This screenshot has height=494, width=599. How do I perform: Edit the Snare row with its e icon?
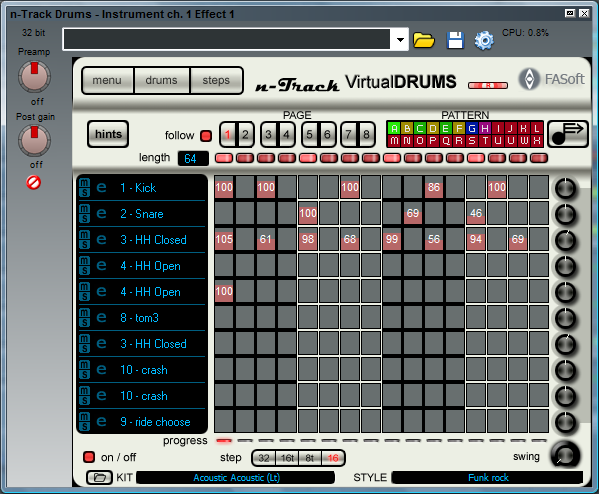[101, 213]
